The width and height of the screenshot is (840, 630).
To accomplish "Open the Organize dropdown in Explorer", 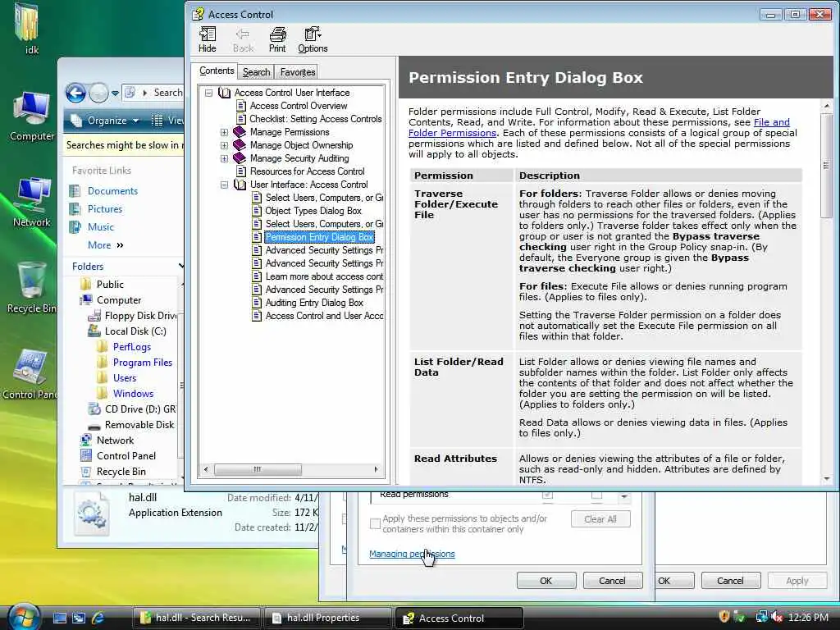I will pos(106,121).
